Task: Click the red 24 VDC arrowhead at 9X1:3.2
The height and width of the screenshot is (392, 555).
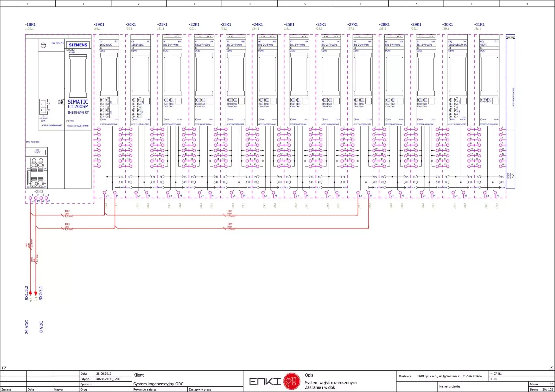Action: 31,293
